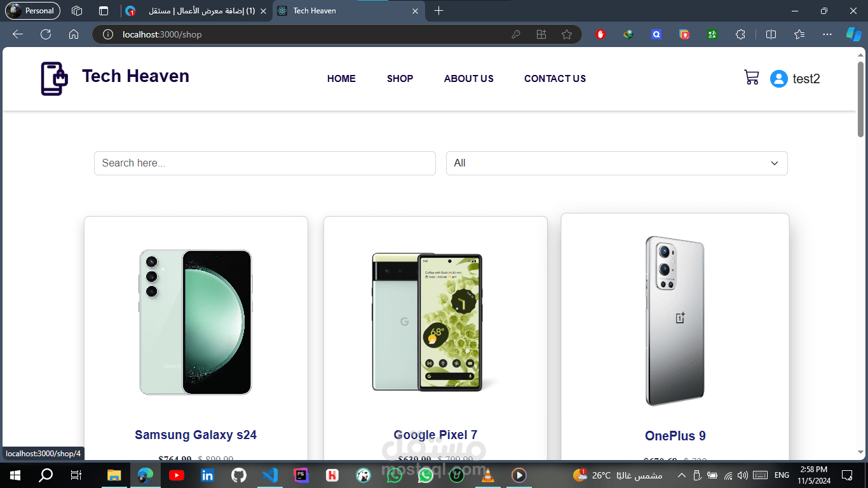Open VLC media player from taskbar
Image resolution: width=868 pixels, height=488 pixels.
click(487, 475)
